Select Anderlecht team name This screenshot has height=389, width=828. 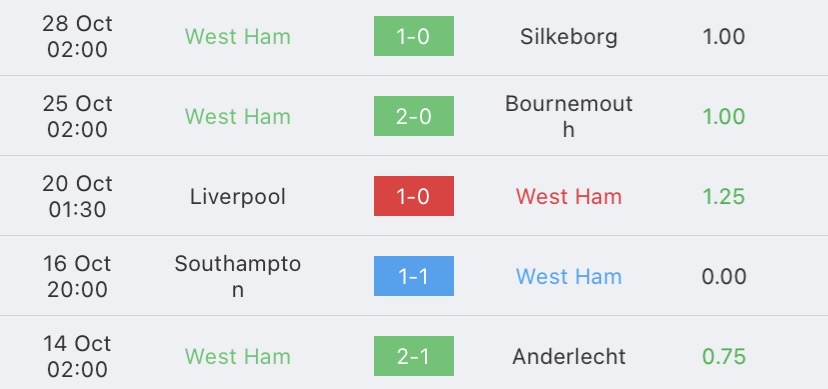569,357
